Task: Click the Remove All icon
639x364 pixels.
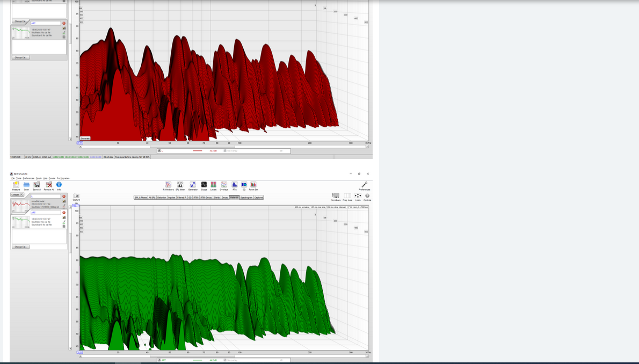Action: [x=49, y=185]
